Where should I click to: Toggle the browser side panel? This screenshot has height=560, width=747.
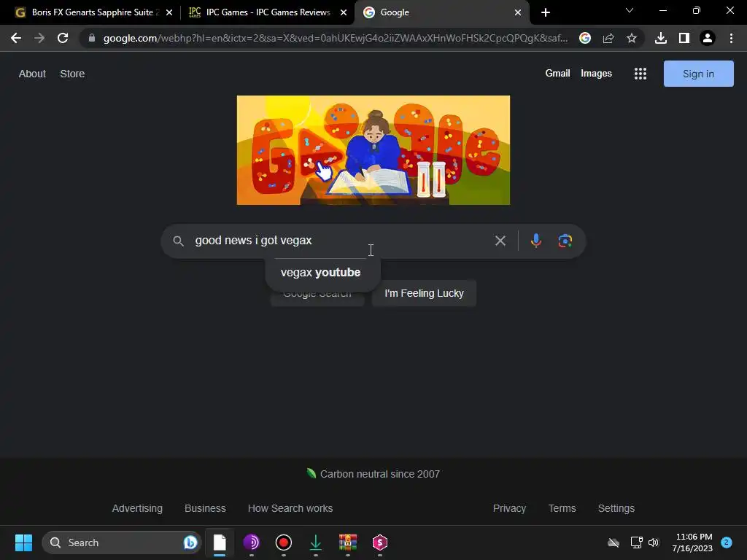pos(684,38)
